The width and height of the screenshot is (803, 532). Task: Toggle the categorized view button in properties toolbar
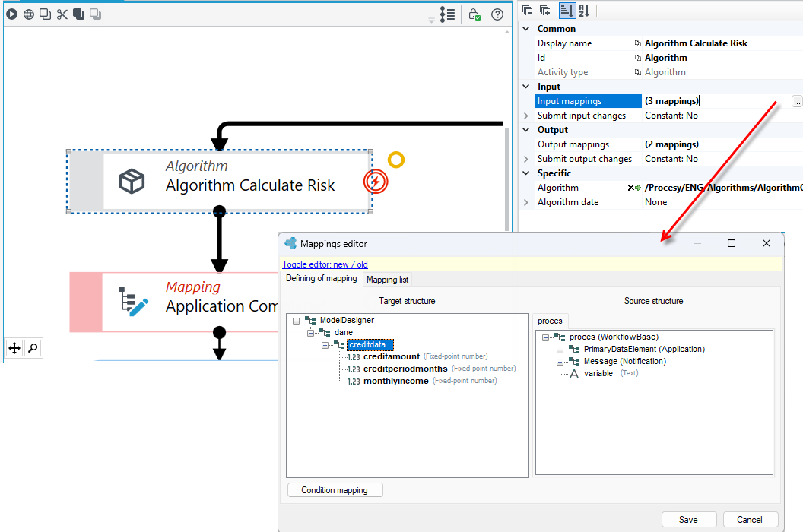click(567, 10)
